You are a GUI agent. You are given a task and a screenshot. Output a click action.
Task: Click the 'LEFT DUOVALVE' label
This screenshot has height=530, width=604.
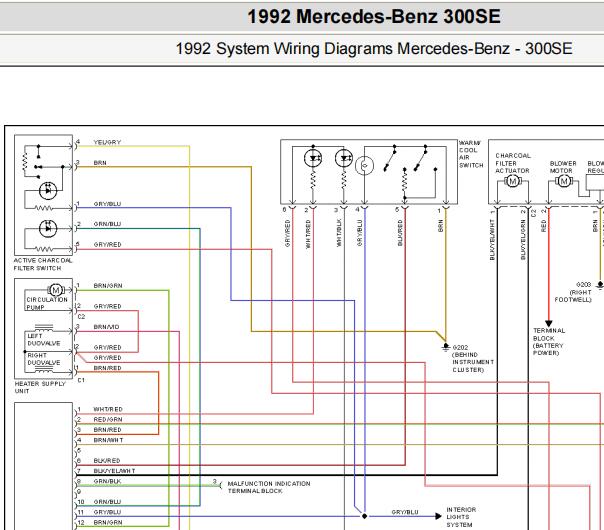pyautogui.click(x=44, y=339)
